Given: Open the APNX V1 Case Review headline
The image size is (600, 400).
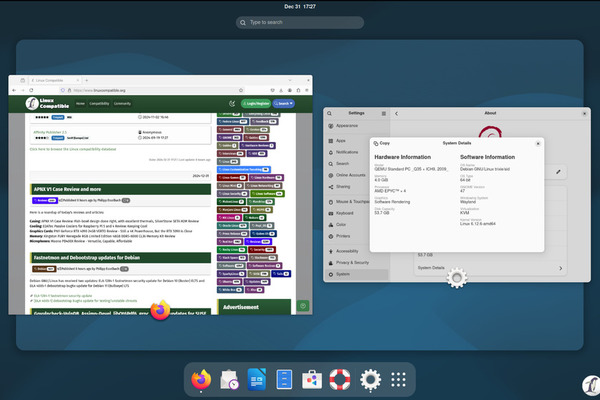Looking at the screenshot, I should click(67, 189).
